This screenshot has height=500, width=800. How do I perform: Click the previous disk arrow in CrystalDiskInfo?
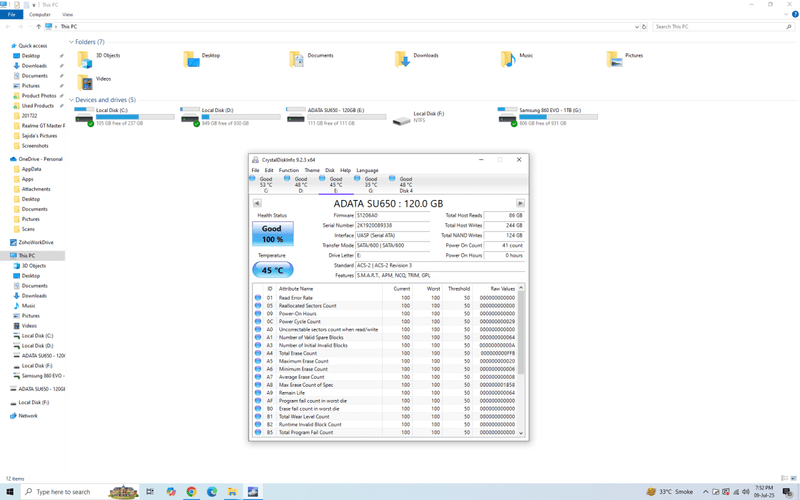[257, 203]
